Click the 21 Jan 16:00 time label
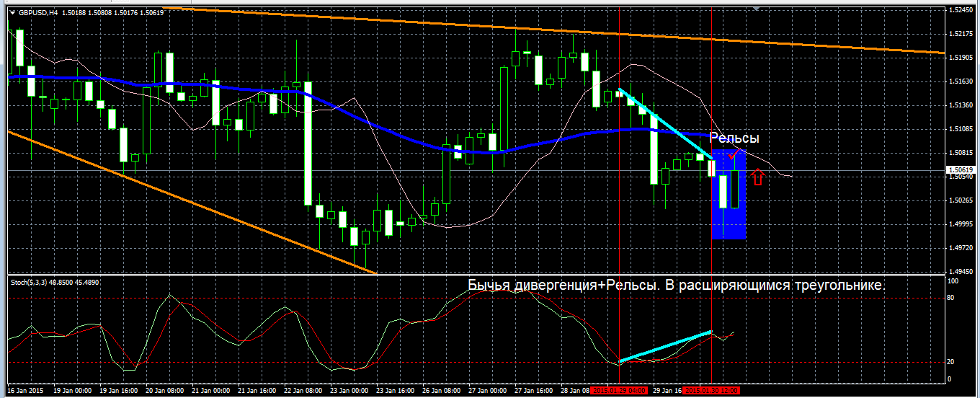The image size is (980, 398). [x=259, y=390]
